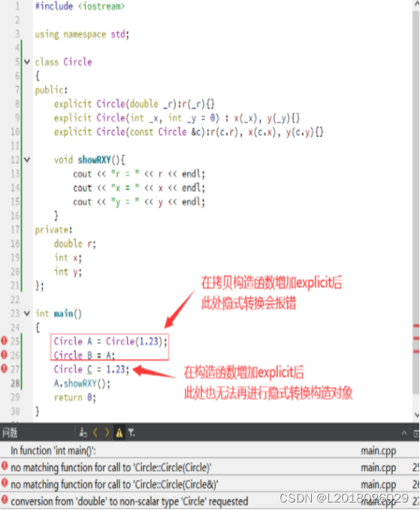Image resolution: width=420 pixels, height=510 pixels.
Task: Click the scrollbar up arrow
Action: click(x=417, y=4)
